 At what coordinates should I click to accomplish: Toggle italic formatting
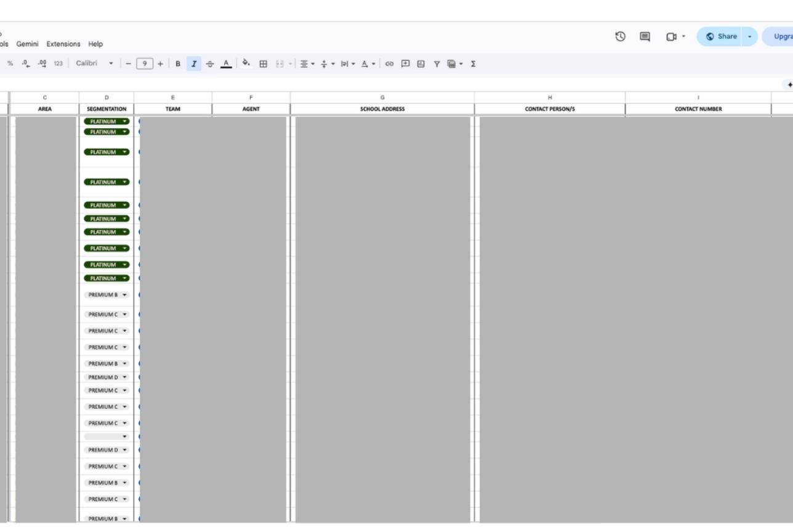194,63
